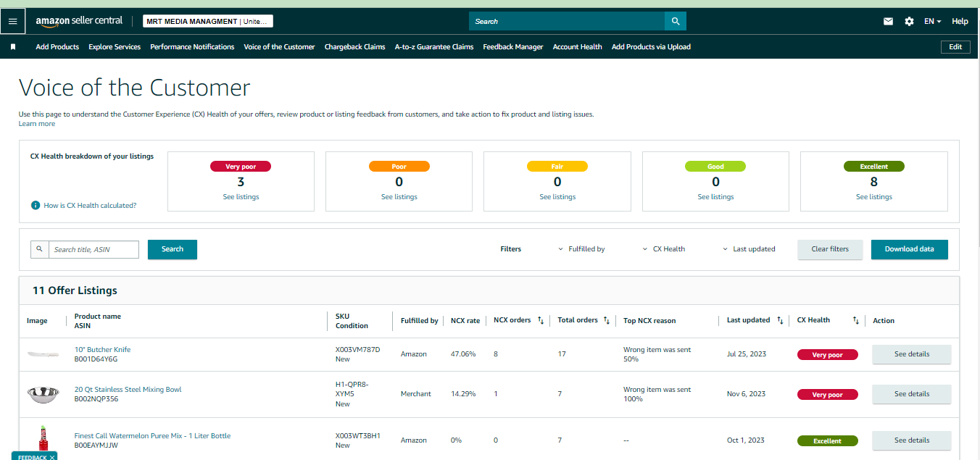This screenshot has width=980, height=460.
Task: Click the info icon beside CX Health calculated
Action: pos(36,206)
